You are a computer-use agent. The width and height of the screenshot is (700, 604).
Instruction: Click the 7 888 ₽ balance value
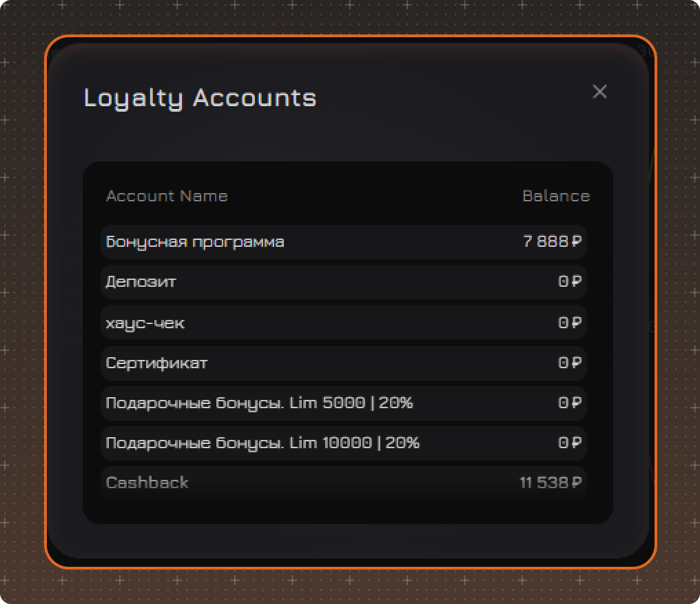point(553,241)
